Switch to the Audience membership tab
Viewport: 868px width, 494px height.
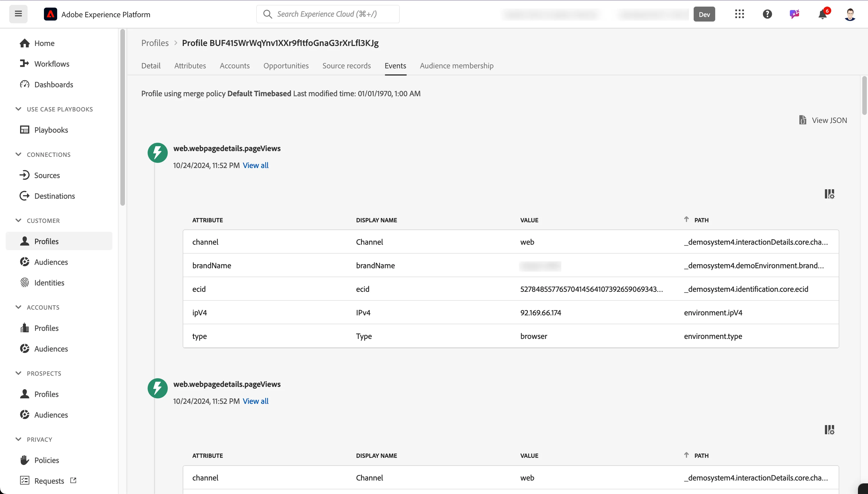coord(457,65)
